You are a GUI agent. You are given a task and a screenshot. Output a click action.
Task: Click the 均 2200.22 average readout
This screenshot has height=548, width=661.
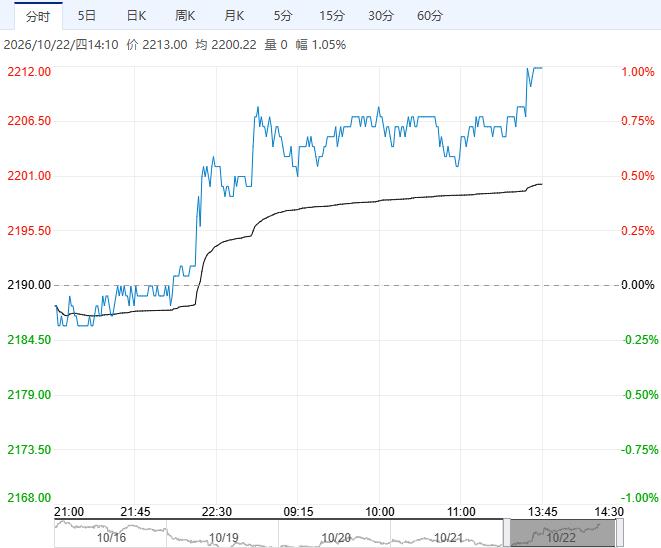point(226,45)
